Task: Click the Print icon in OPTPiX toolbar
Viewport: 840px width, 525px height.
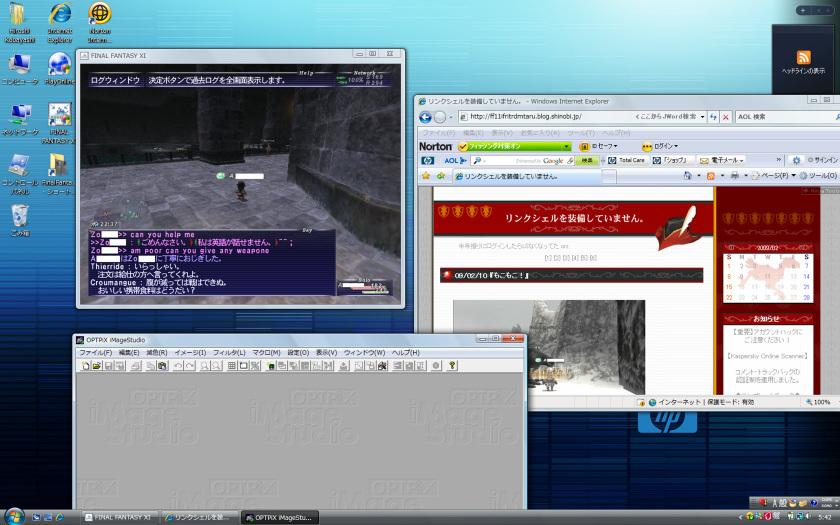Action: tap(136, 365)
